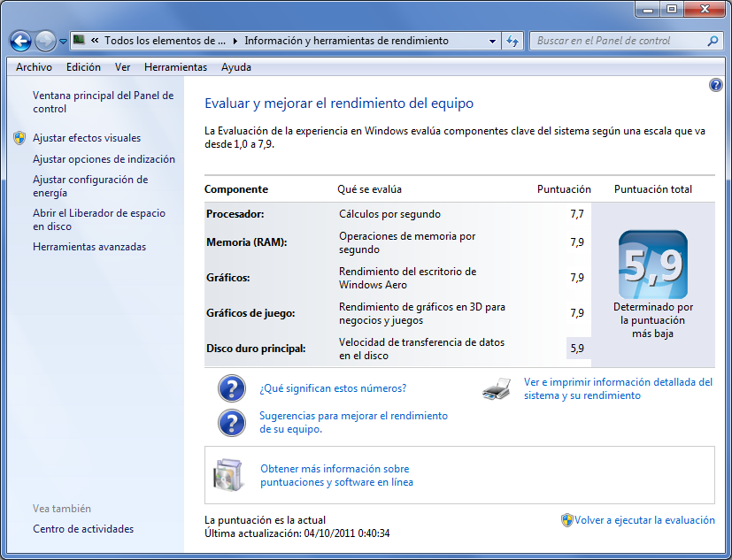The height and width of the screenshot is (560, 732).
Task: Open the Archivo menu
Action: tap(34, 67)
